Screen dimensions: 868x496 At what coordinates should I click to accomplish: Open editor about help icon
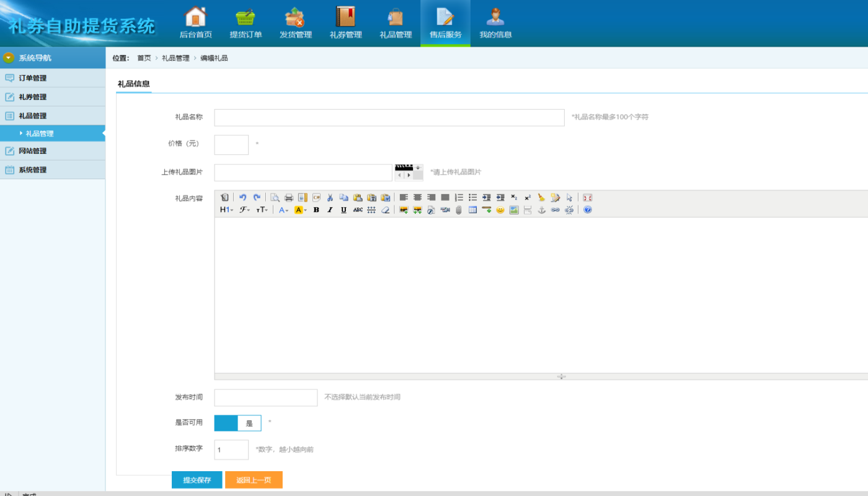coord(587,210)
